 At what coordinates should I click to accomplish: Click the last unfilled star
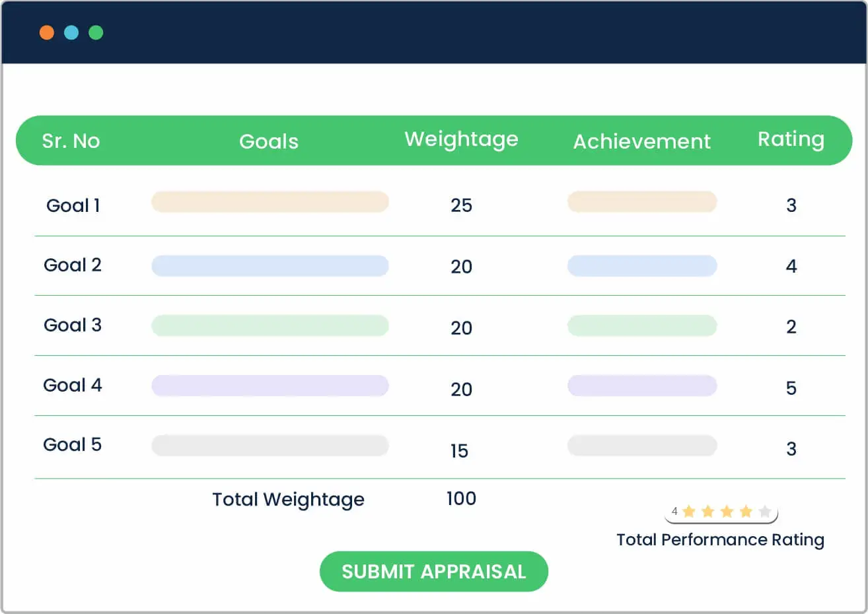pyautogui.click(x=765, y=510)
